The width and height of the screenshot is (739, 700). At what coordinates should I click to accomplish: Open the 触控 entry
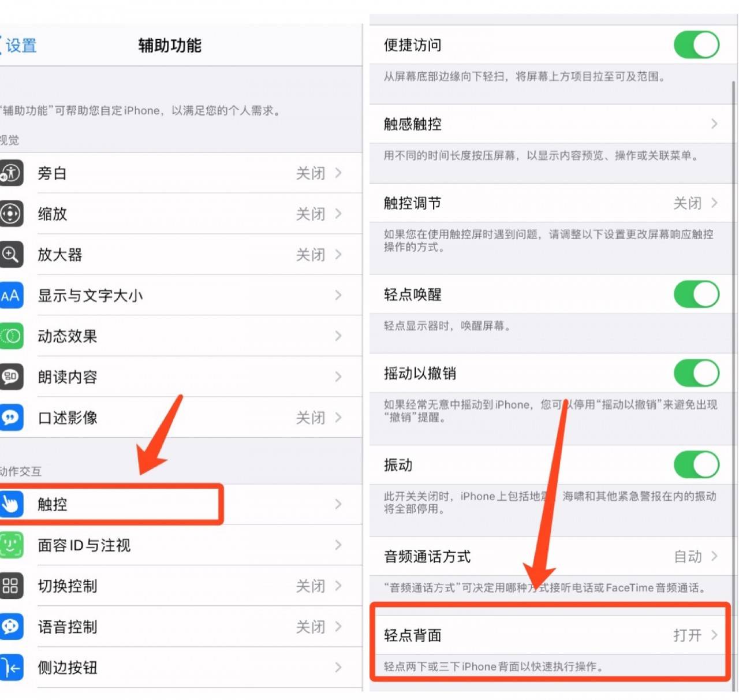point(181,504)
